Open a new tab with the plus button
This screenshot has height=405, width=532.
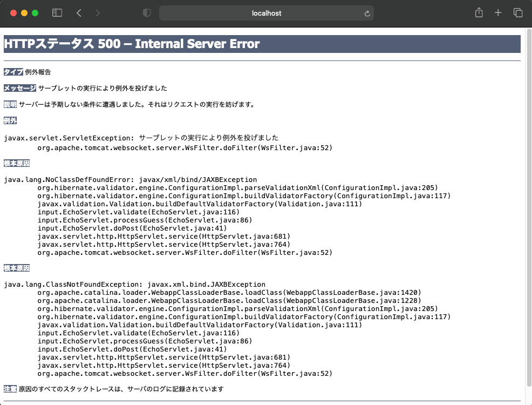(497, 12)
